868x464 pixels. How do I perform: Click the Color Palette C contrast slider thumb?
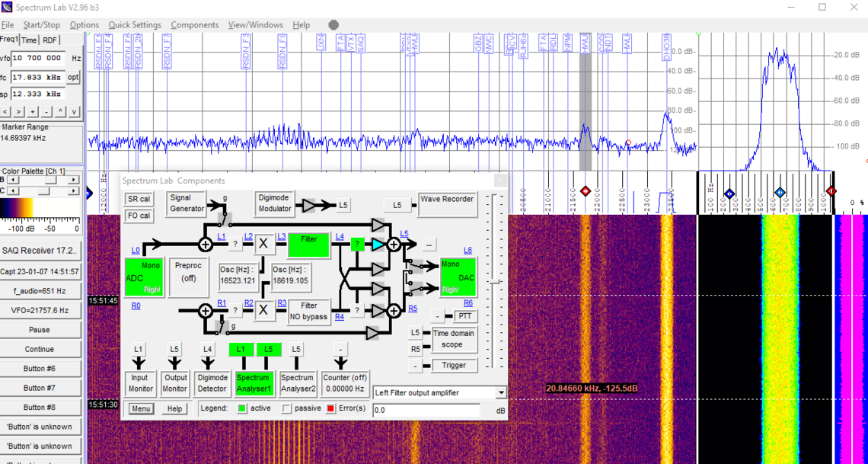pos(43,191)
